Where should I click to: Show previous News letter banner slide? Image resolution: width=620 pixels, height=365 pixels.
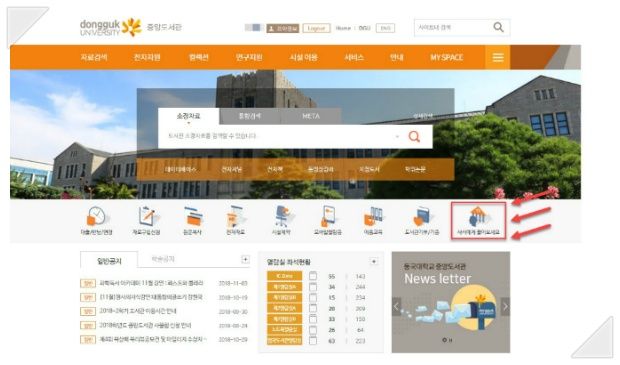click(397, 306)
